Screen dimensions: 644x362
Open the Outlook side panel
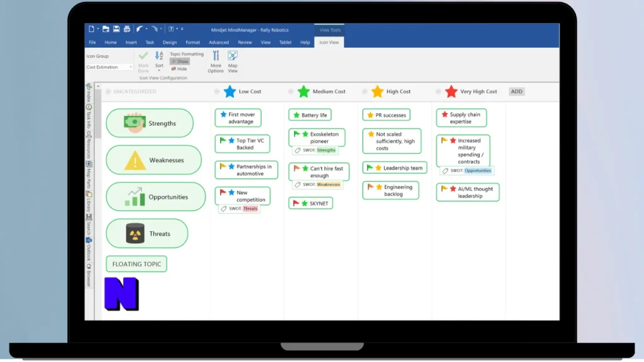pos(89,249)
